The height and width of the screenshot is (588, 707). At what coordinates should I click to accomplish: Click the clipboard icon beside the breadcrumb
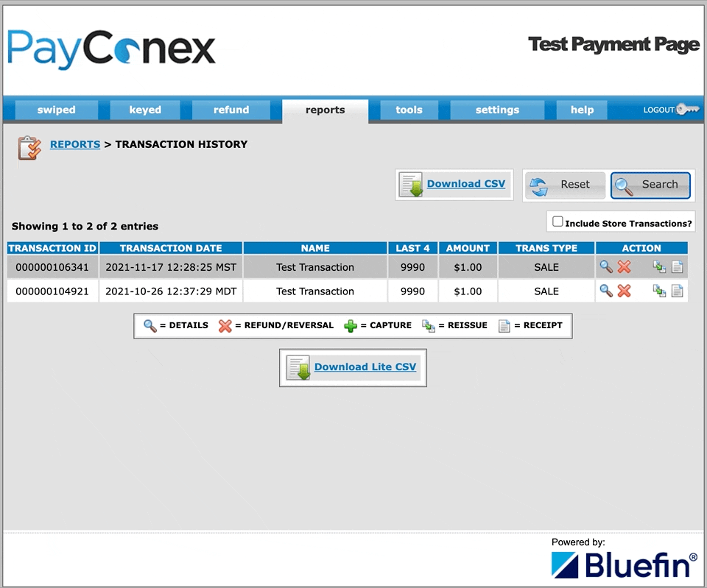28,147
